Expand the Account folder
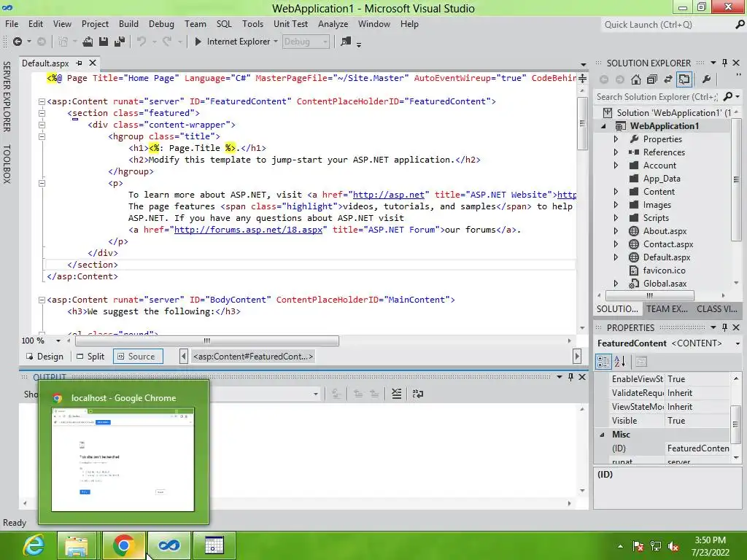747x560 pixels. pyautogui.click(x=616, y=166)
